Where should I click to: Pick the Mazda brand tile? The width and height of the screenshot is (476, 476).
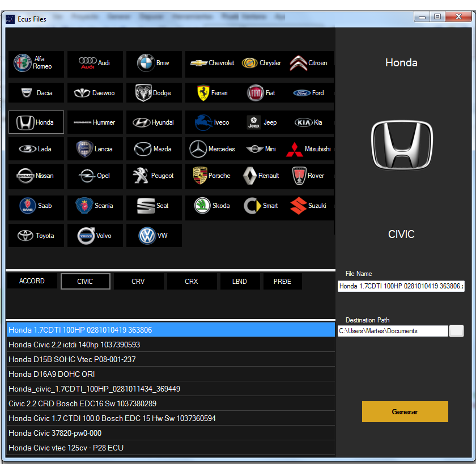pyautogui.click(x=154, y=148)
